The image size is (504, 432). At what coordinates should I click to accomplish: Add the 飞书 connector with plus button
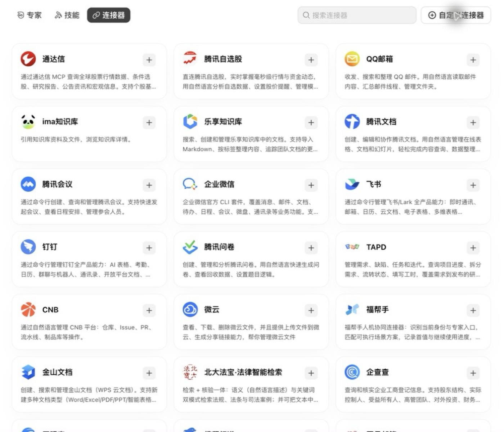click(x=473, y=185)
